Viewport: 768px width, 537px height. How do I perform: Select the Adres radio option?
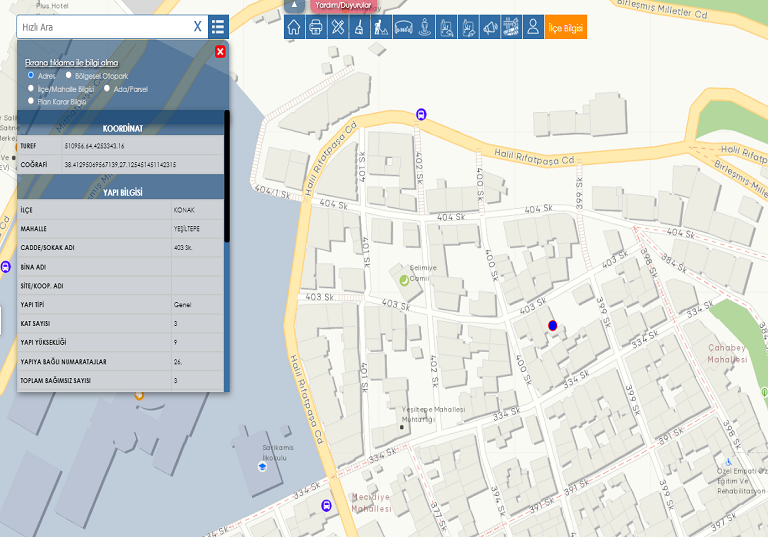[x=31, y=75]
